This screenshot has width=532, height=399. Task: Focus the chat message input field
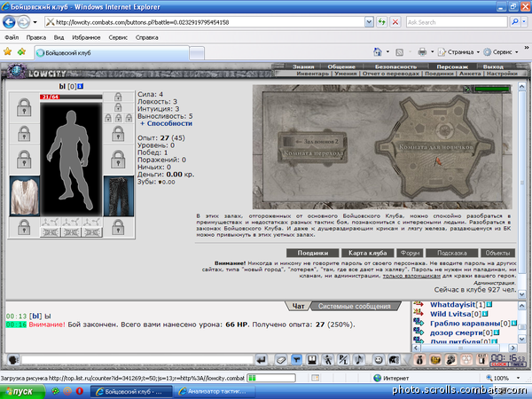137,360
